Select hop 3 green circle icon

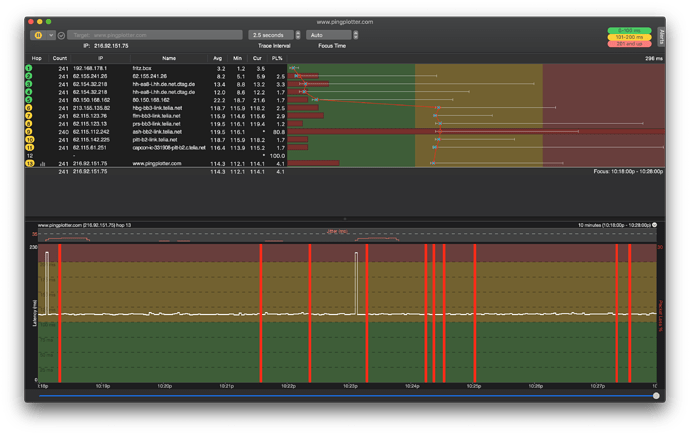29,84
